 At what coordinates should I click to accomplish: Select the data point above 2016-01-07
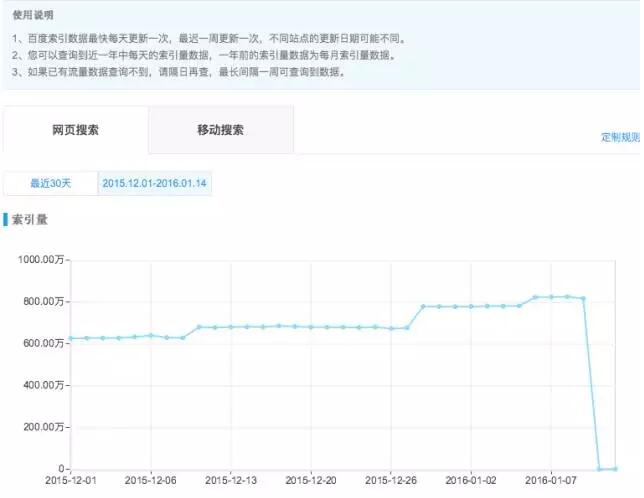pos(552,297)
